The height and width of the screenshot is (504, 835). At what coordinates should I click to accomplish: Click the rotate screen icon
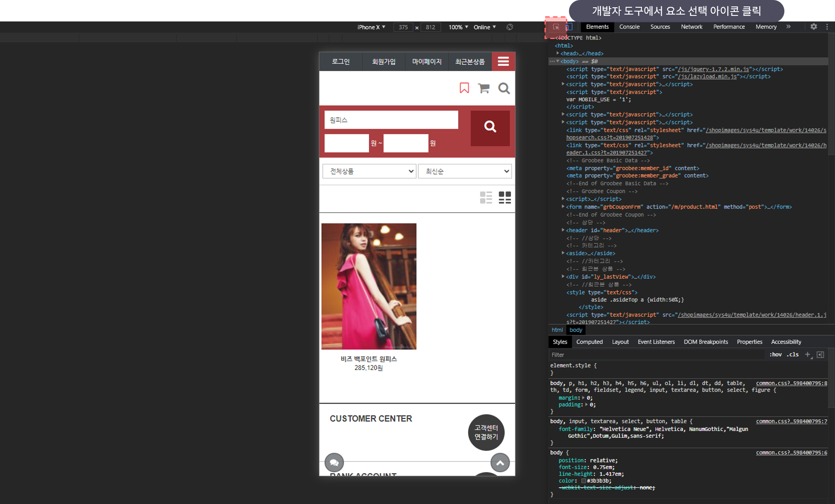point(510,27)
